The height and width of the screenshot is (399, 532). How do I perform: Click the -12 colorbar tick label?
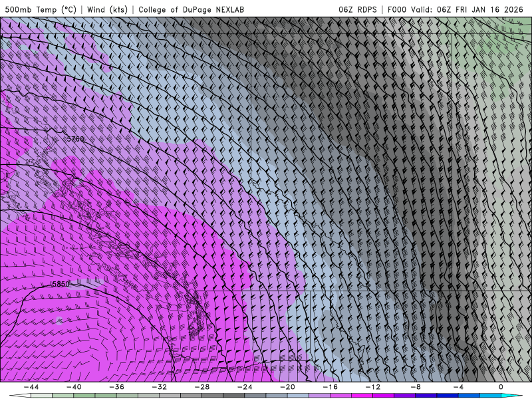tap(373, 387)
